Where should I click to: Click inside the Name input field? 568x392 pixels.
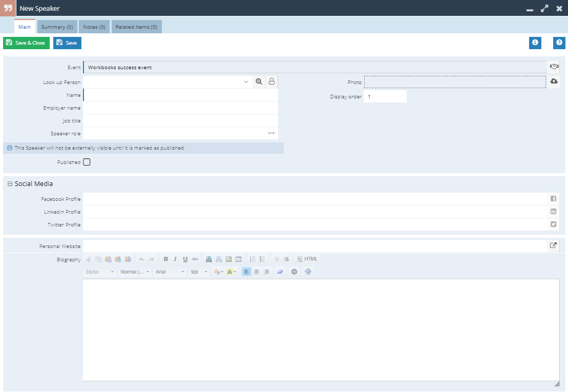[179, 95]
